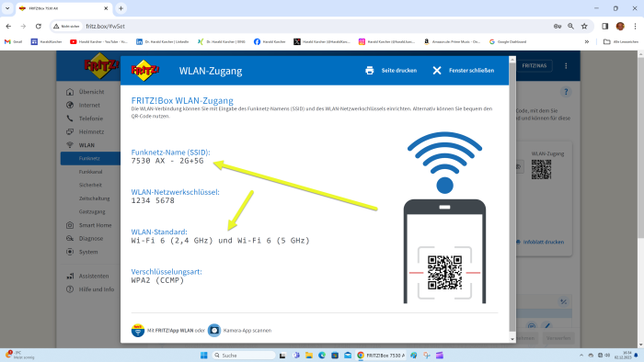Image resolution: width=644 pixels, height=362 pixels.
Task: Open Assistenten in the sidebar
Action: click(x=94, y=276)
